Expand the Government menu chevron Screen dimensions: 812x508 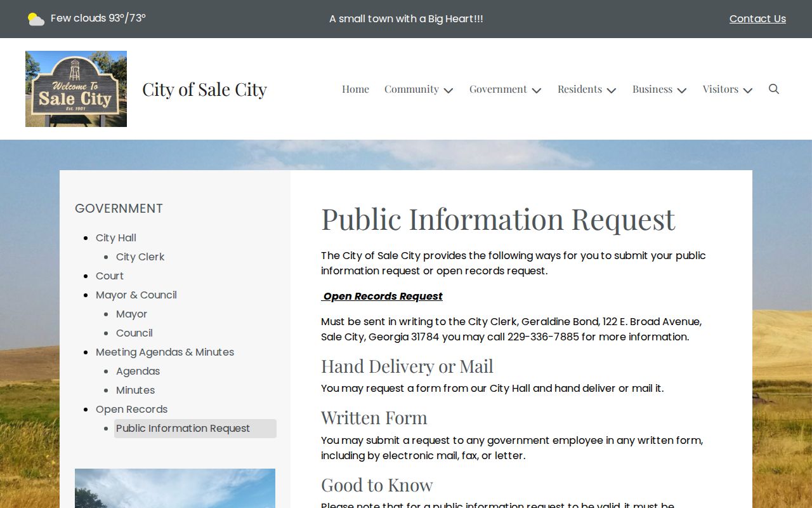coord(537,90)
